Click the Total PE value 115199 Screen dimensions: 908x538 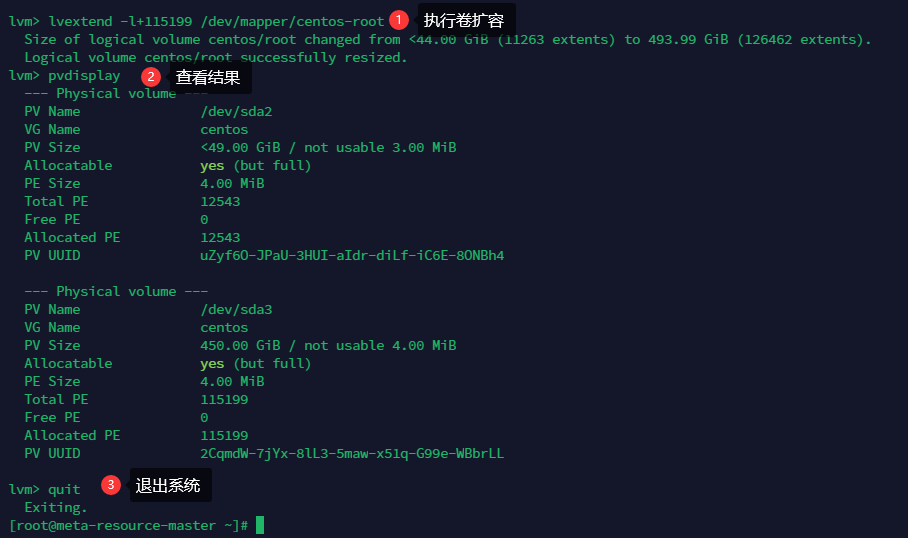pyautogui.click(x=224, y=400)
